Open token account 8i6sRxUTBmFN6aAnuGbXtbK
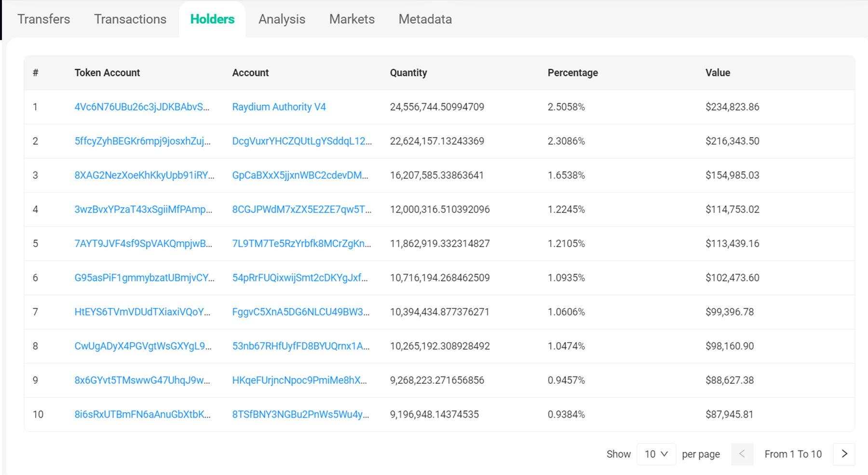The height and width of the screenshot is (475, 868). 142,414
